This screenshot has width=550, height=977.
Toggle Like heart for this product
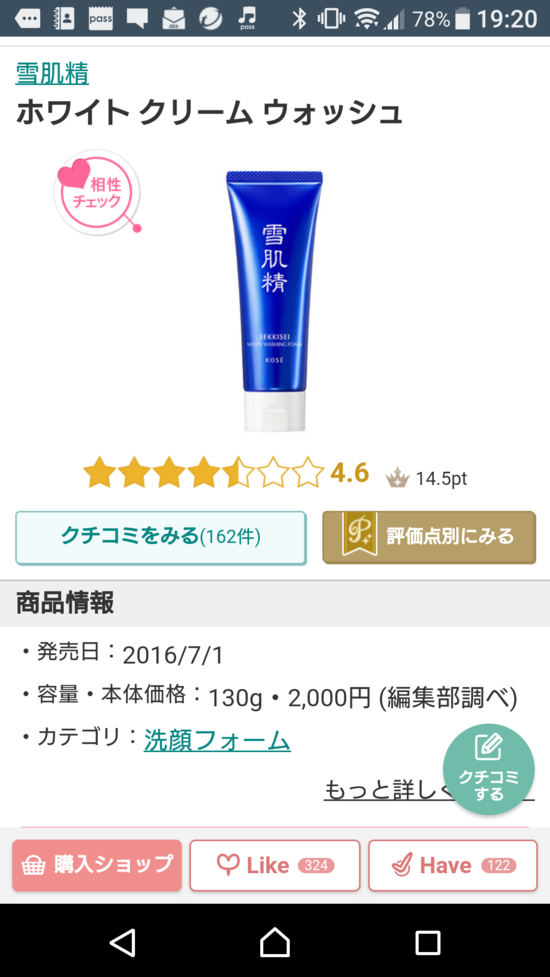(275, 865)
